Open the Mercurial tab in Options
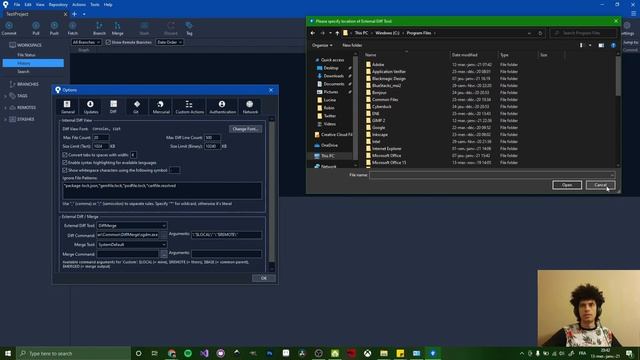This screenshot has height=360, width=640. tap(161, 107)
